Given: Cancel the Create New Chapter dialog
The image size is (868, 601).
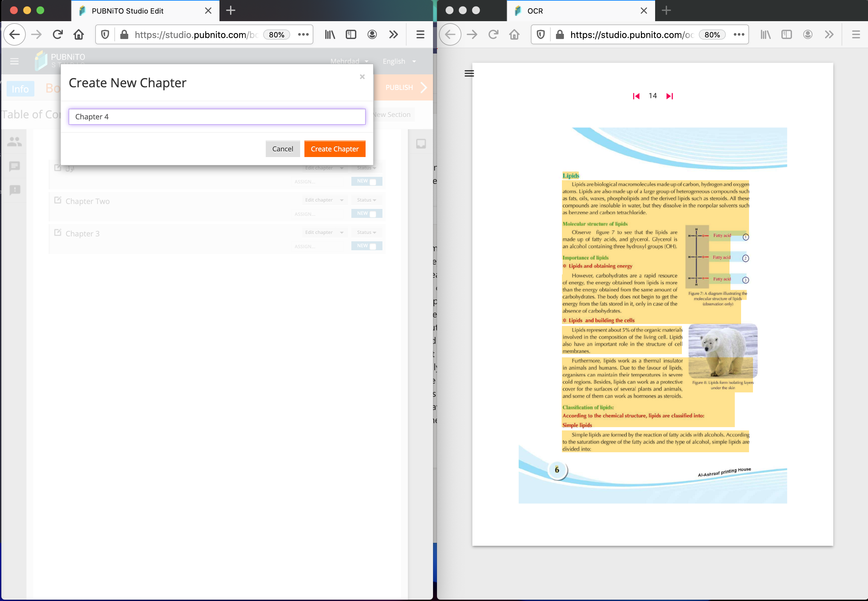Looking at the screenshot, I should pos(283,149).
